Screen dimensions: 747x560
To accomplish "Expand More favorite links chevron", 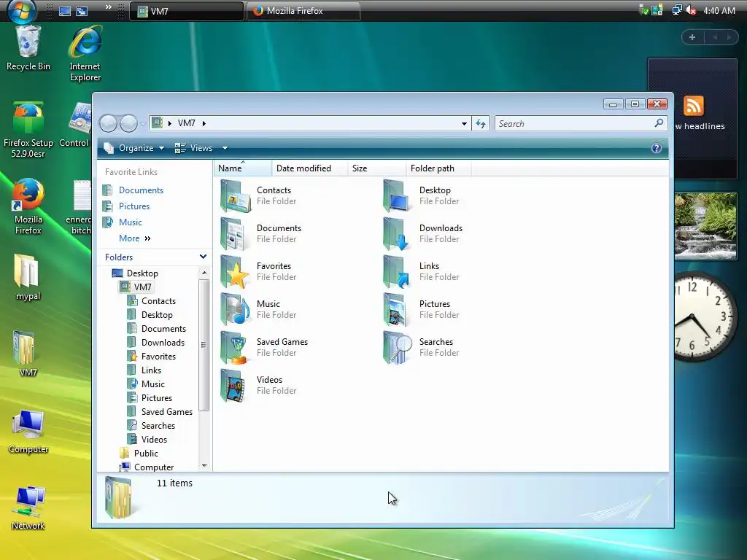I will [147, 238].
